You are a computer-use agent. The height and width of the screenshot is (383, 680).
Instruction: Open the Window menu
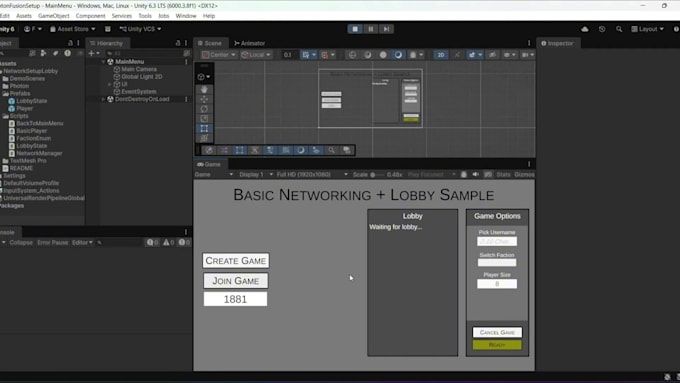coord(186,16)
